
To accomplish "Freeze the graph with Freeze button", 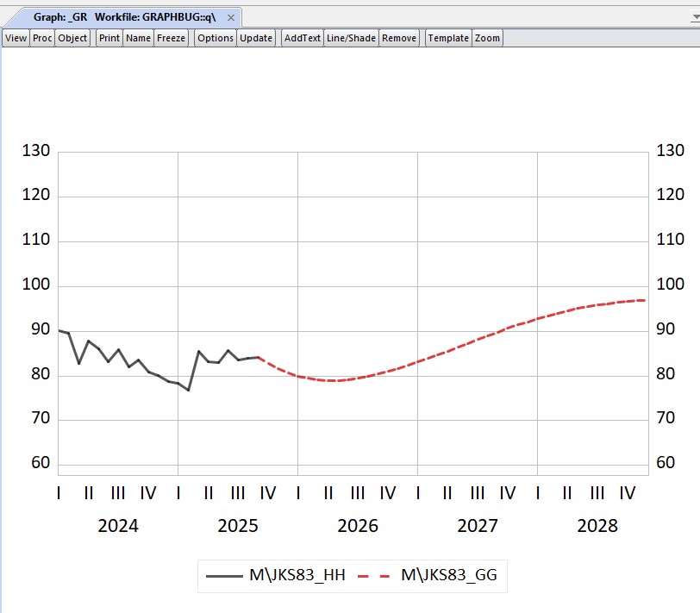I will point(172,38).
